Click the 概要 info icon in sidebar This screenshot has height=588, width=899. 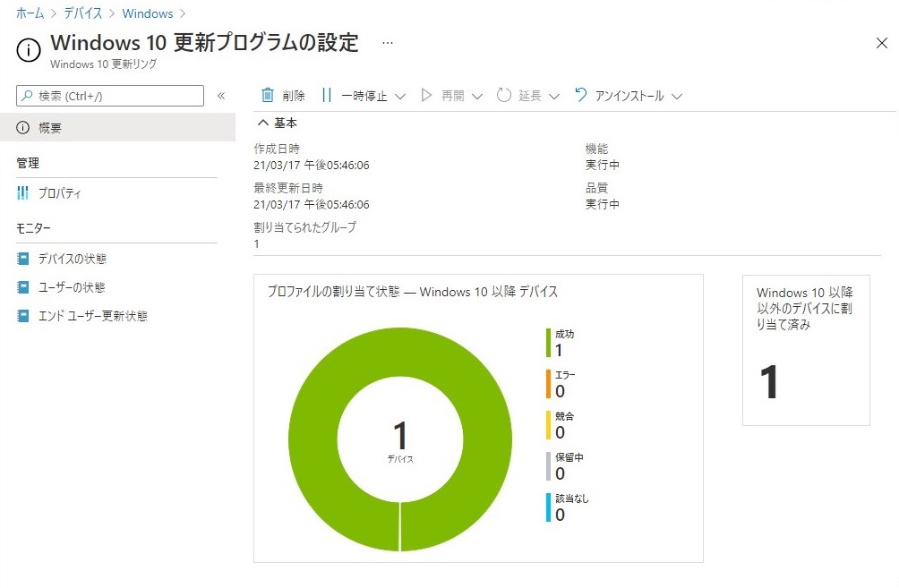pos(23,128)
